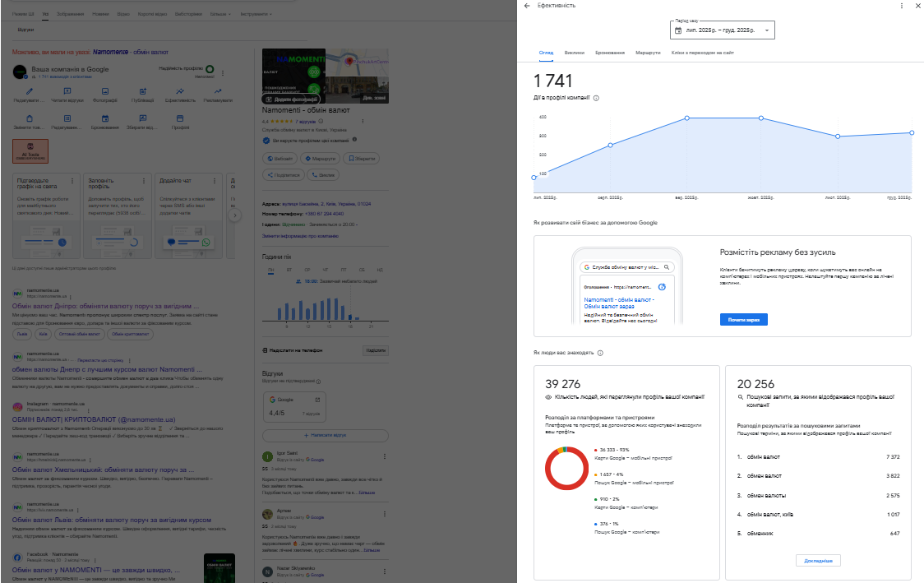Click the Рекламувати trend icon
This screenshot has height=583, width=924.
pos(218,91)
